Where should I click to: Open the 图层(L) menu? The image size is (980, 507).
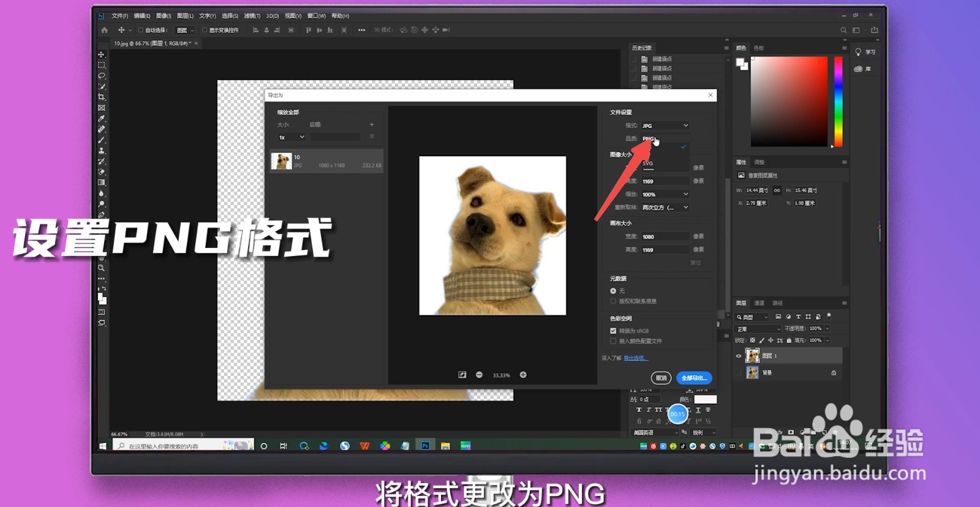185,16
